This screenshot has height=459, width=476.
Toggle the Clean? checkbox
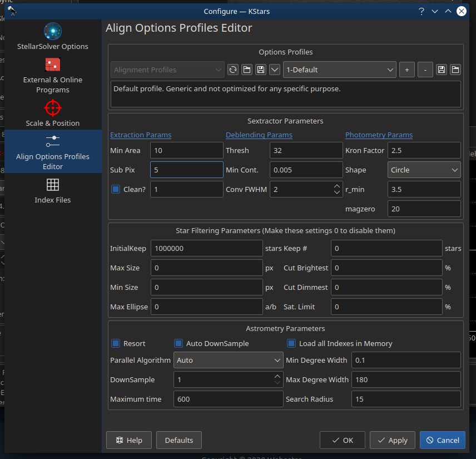pos(116,189)
